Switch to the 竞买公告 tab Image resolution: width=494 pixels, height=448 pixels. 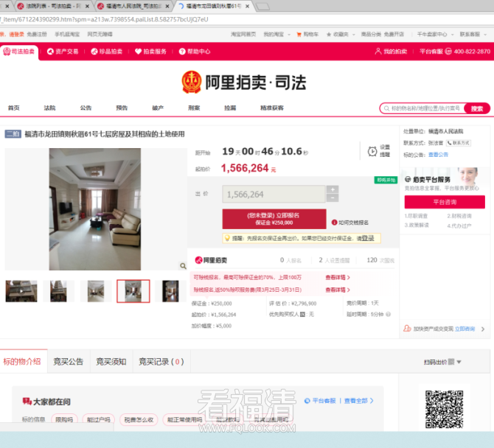pyautogui.click(x=69, y=362)
